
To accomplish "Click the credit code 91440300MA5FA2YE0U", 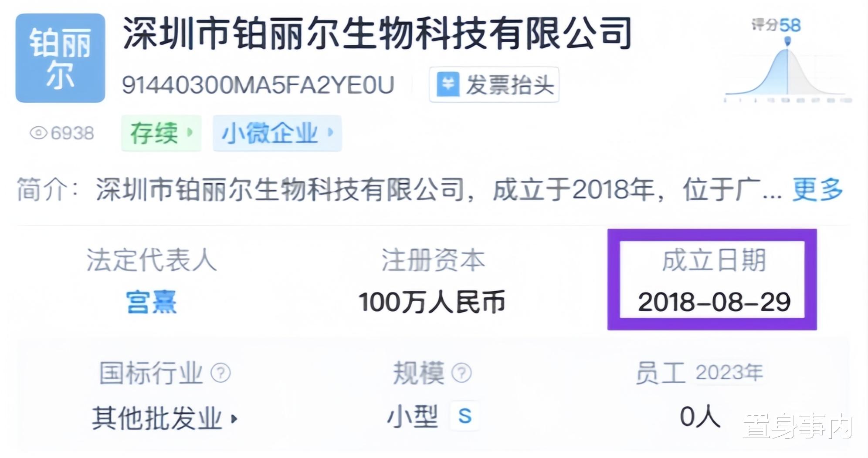I will pos(258,85).
